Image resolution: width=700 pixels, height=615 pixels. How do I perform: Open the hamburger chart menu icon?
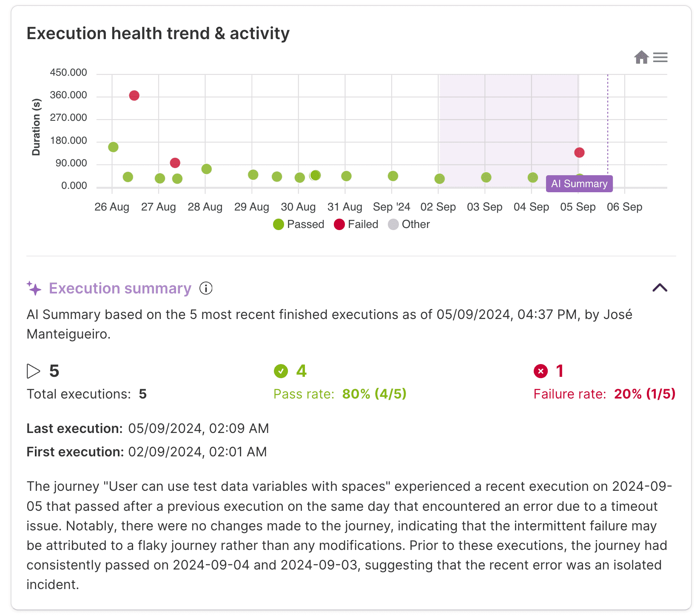pyautogui.click(x=660, y=57)
